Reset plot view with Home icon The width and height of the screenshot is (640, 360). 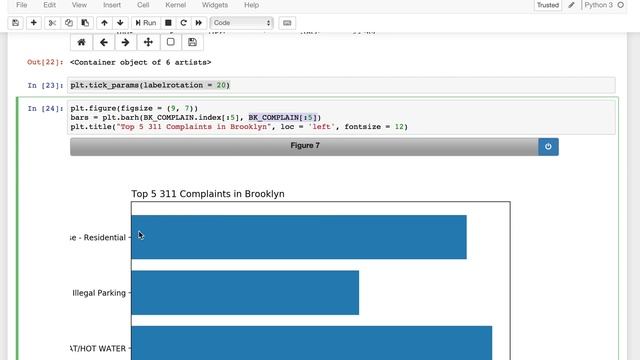(x=82, y=42)
